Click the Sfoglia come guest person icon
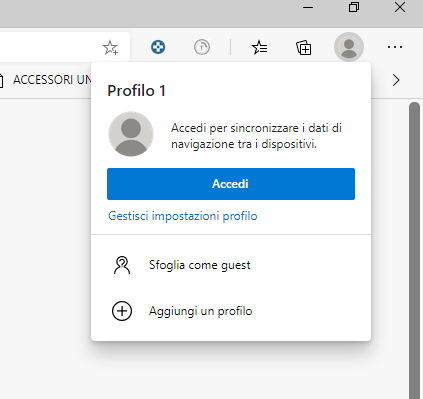The image size is (423, 399). coord(122,265)
